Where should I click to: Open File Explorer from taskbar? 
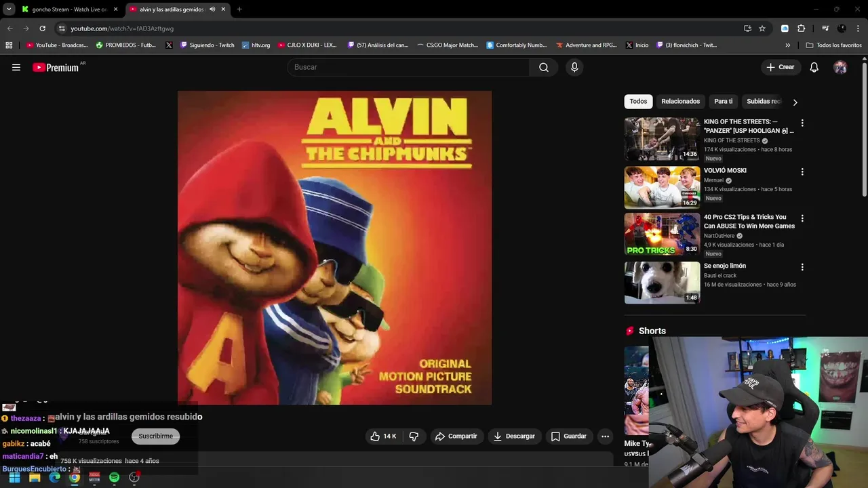[35, 477]
